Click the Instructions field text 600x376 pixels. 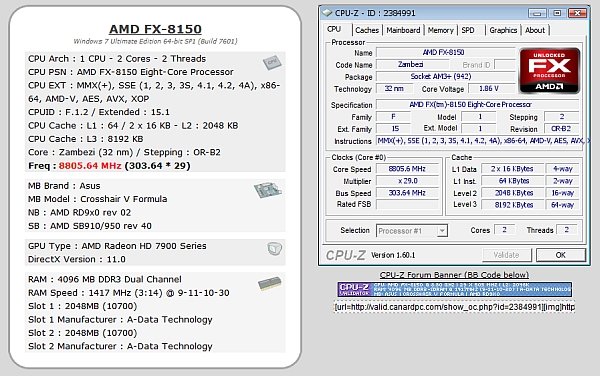point(483,141)
